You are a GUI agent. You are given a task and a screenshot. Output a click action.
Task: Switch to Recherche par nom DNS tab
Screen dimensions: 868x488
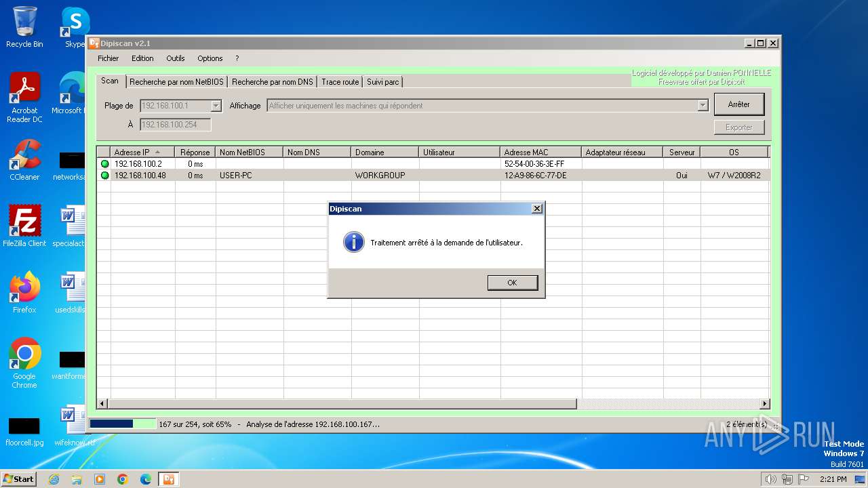[273, 82]
